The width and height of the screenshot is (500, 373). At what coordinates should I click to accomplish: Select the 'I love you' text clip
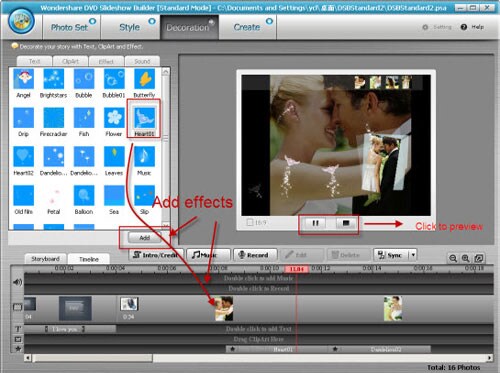pos(65,329)
